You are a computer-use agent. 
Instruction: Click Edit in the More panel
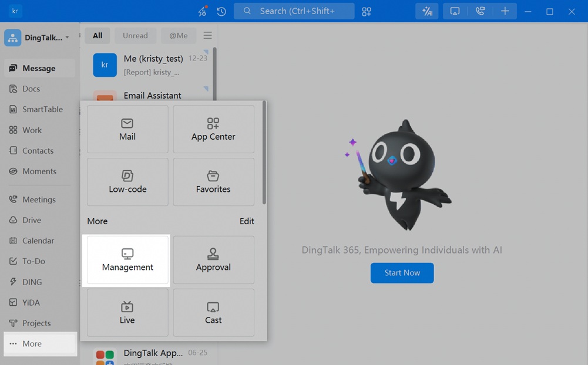[247, 221]
